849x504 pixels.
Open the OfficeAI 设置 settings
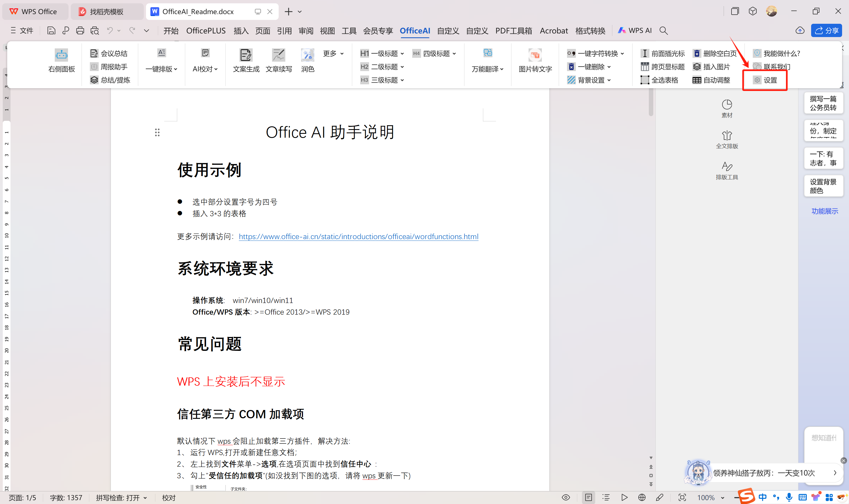click(x=765, y=80)
